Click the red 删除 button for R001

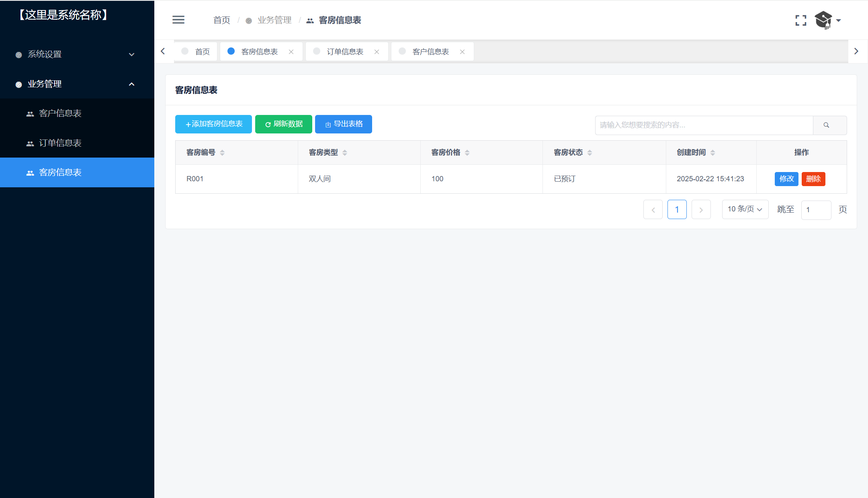[813, 179]
